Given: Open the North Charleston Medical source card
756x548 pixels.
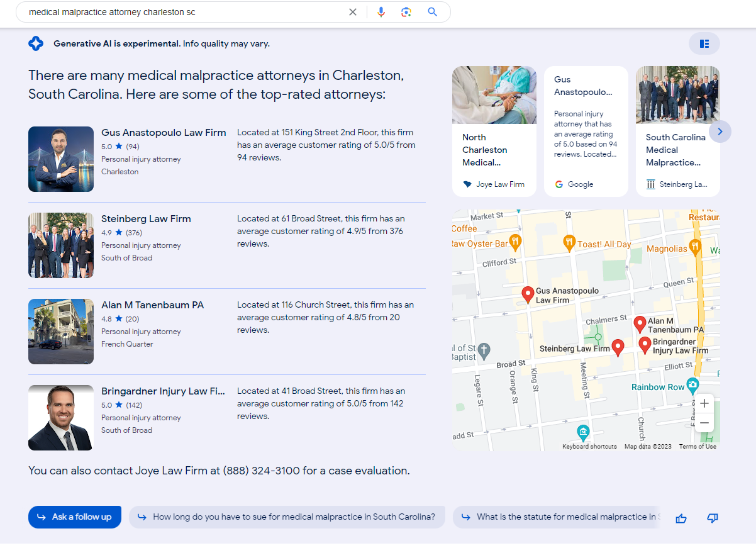Looking at the screenshot, I should click(x=494, y=131).
